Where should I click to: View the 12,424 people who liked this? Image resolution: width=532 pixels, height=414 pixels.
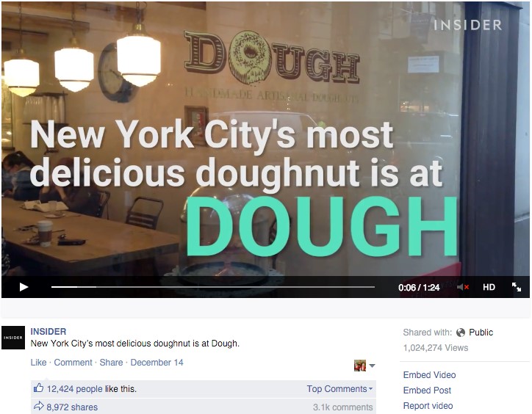pos(75,389)
